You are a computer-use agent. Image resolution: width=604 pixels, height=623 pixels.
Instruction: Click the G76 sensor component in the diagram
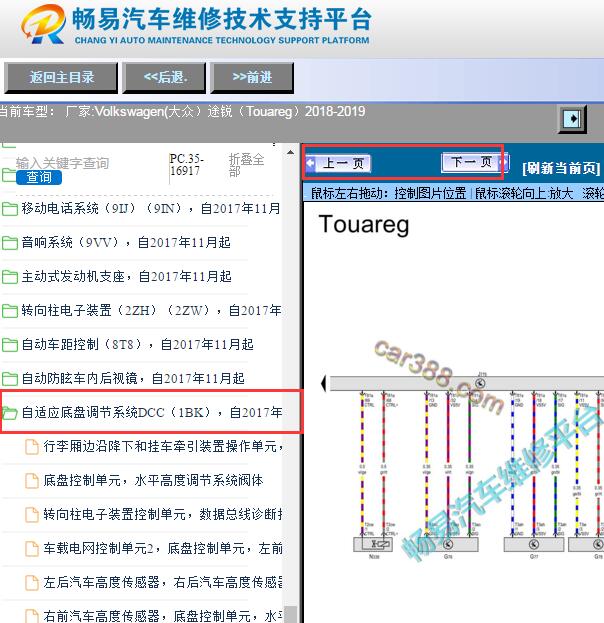click(448, 544)
